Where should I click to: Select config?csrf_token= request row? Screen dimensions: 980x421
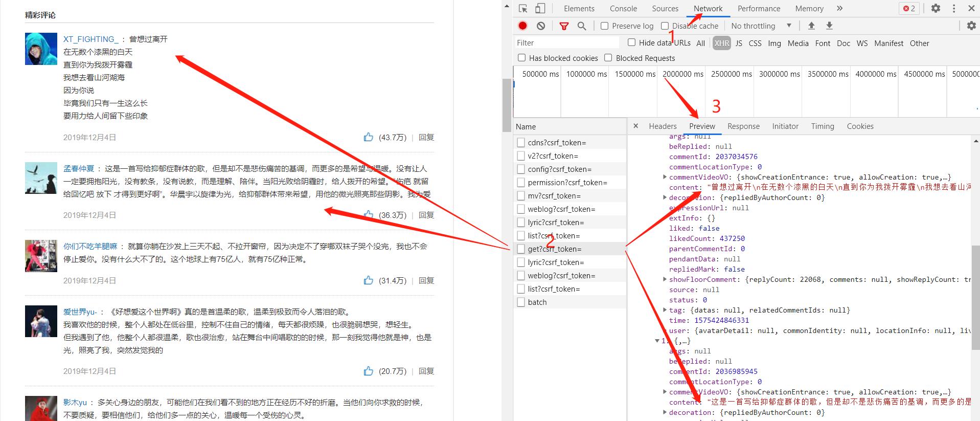pyautogui.click(x=570, y=169)
